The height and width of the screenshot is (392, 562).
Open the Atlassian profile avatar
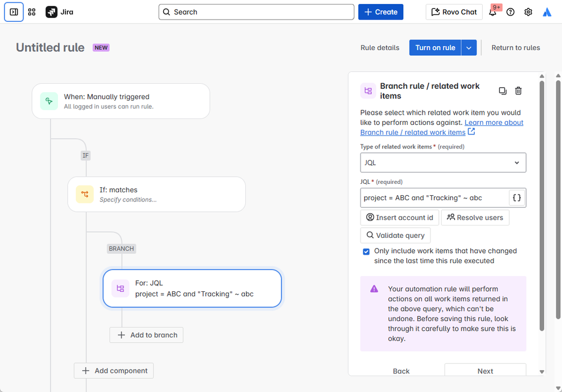(547, 12)
